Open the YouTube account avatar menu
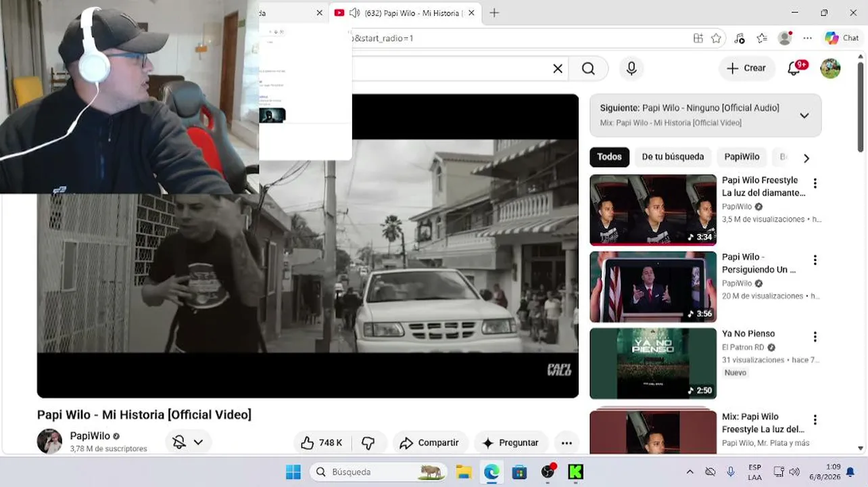The width and height of the screenshot is (868, 487). [830, 68]
